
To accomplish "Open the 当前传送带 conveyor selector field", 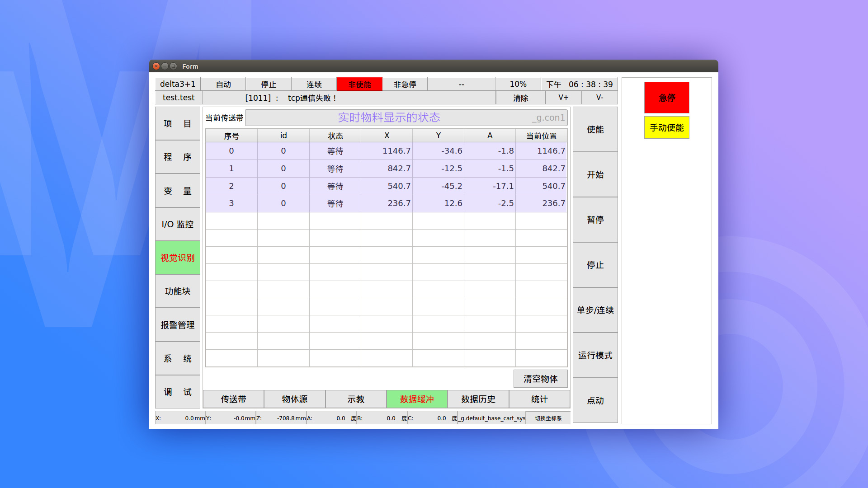I will (x=406, y=118).
